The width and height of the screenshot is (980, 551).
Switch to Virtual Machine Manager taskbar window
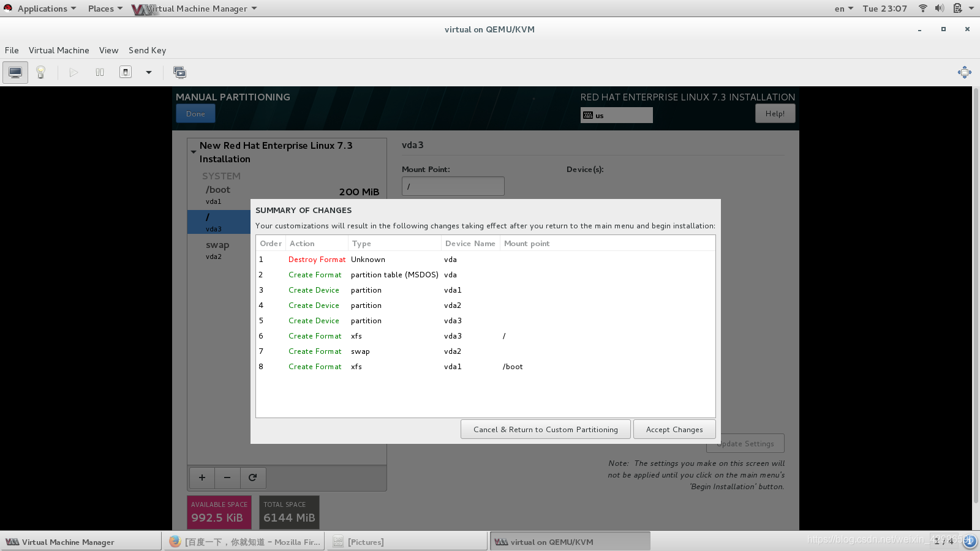click(x=81, y=542)
